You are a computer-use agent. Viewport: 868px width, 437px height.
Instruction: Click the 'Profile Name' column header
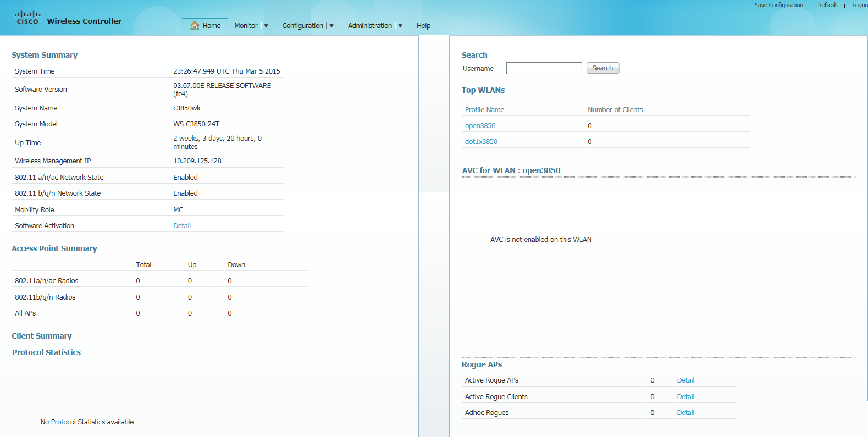coord(484,110)
